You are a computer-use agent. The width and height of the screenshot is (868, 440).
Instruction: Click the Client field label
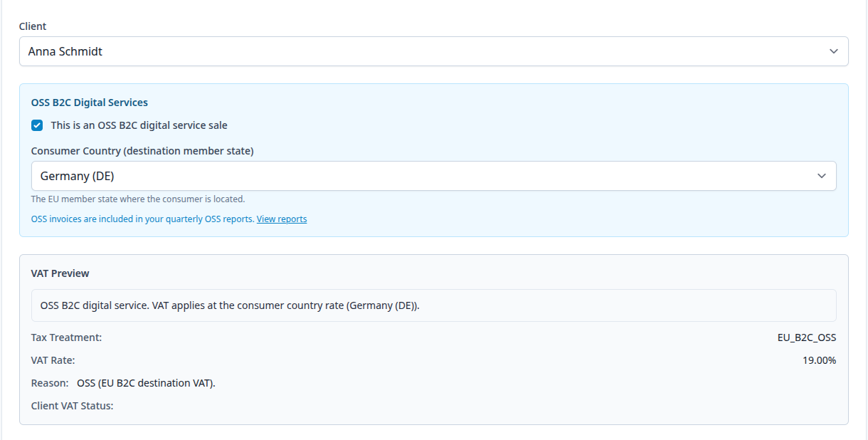point(33,26)
